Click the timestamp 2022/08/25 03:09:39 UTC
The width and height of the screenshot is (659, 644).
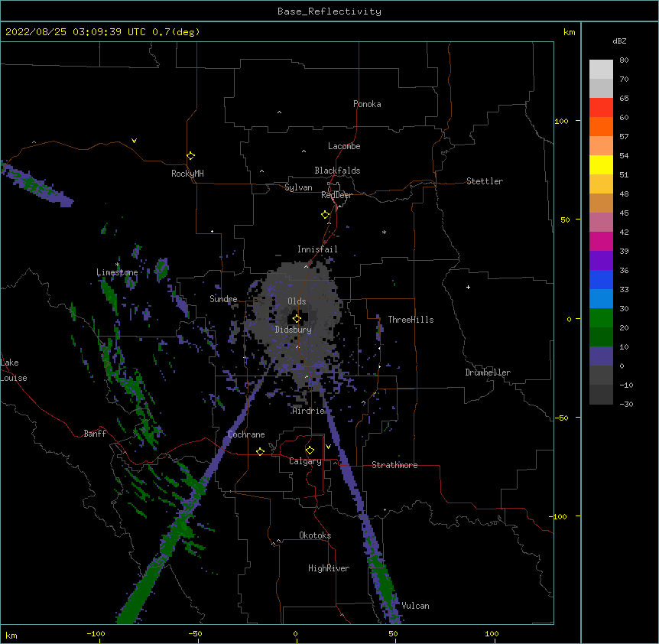tap(76, 32)
